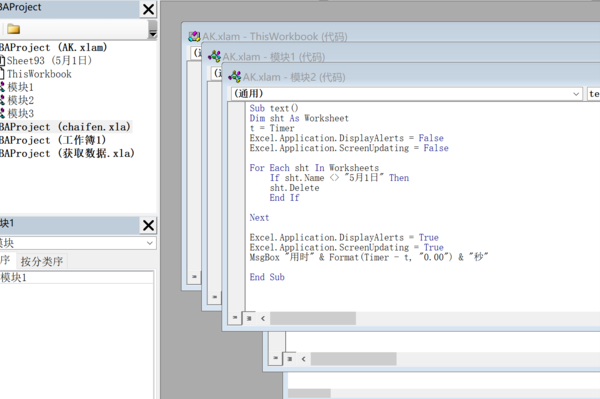Select 模块2 in the project tree

click(x=21, y=100)
